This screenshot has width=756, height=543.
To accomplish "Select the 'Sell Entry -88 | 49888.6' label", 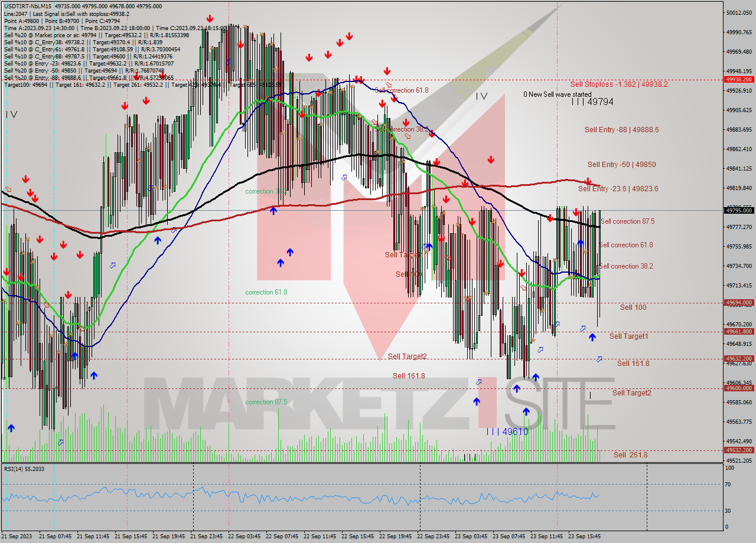I will [x=621, y=130].
